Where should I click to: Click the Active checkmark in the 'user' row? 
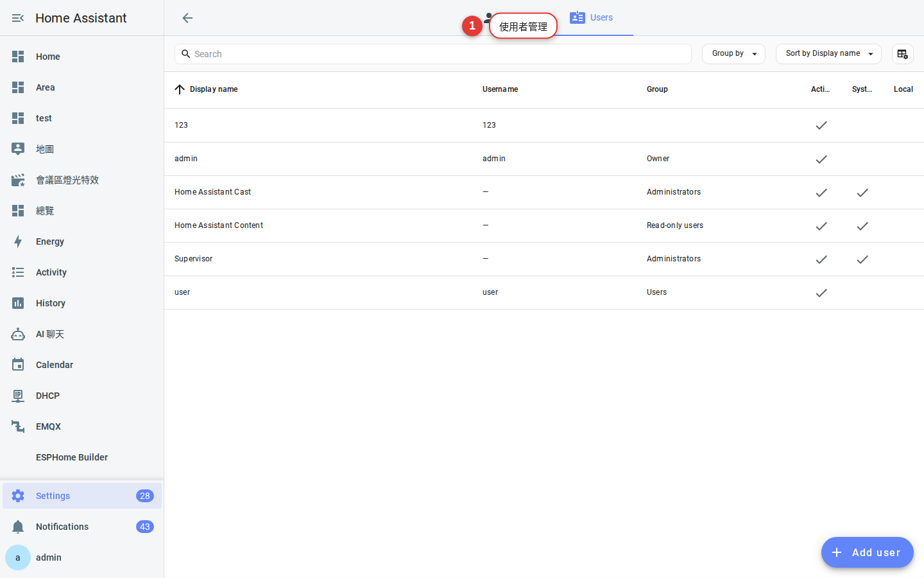click(x=821, y=292)
